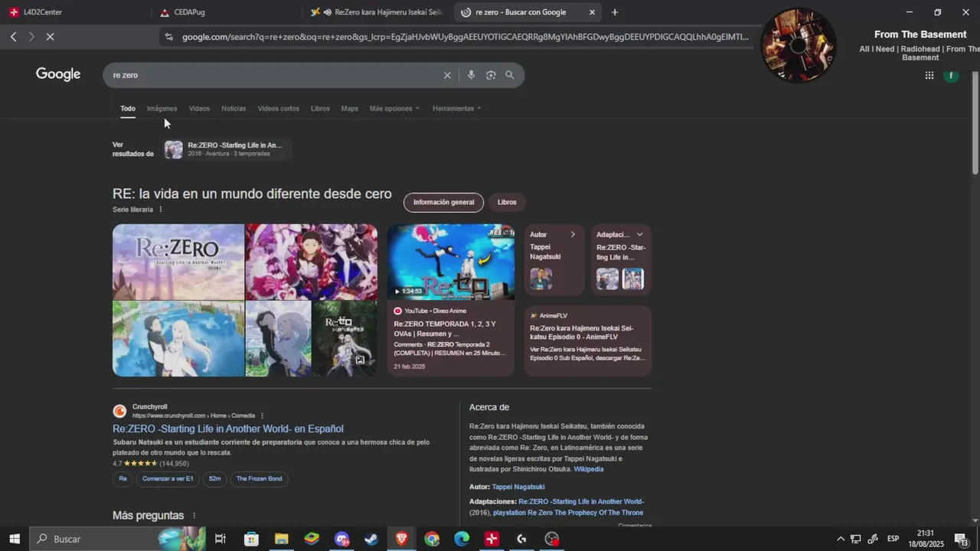Expand the 'Herramientas' dropdown
Viewport: 980px width, 551px height.
coord(456,109)
